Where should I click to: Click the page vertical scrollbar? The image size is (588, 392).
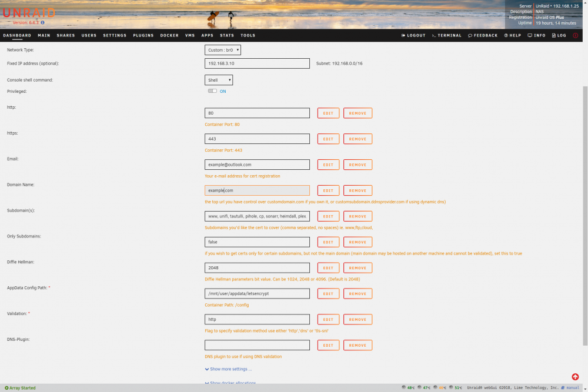[585, 216]
